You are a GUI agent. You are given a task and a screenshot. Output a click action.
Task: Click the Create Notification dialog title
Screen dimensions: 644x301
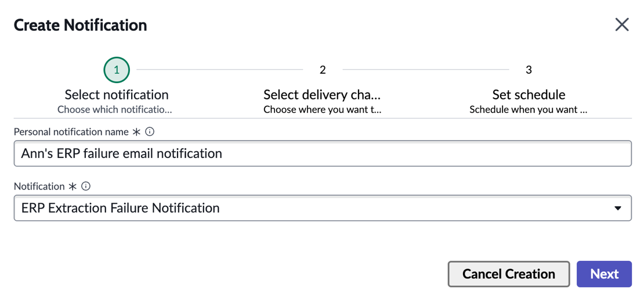click(x=81, y=25)
